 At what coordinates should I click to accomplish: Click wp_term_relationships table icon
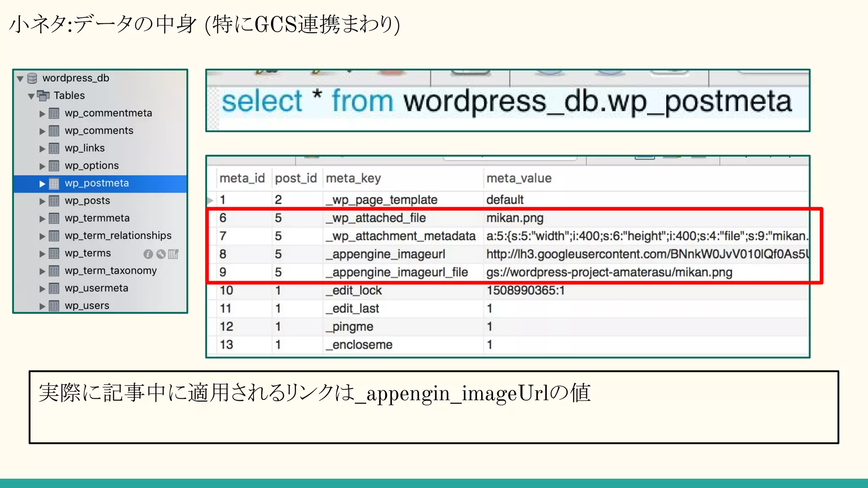[x=54, y=236]
